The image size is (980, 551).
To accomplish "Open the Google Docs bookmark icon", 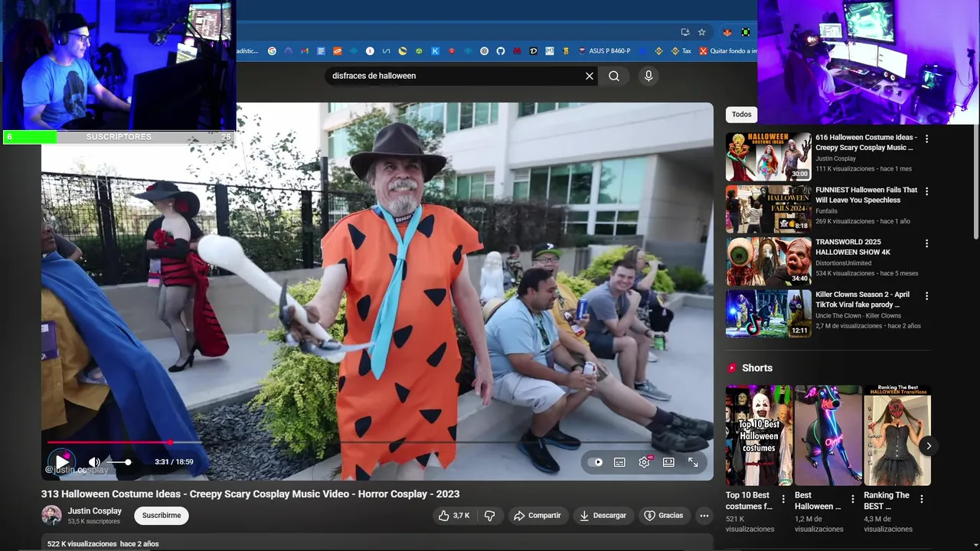I will tap(321, 51).
